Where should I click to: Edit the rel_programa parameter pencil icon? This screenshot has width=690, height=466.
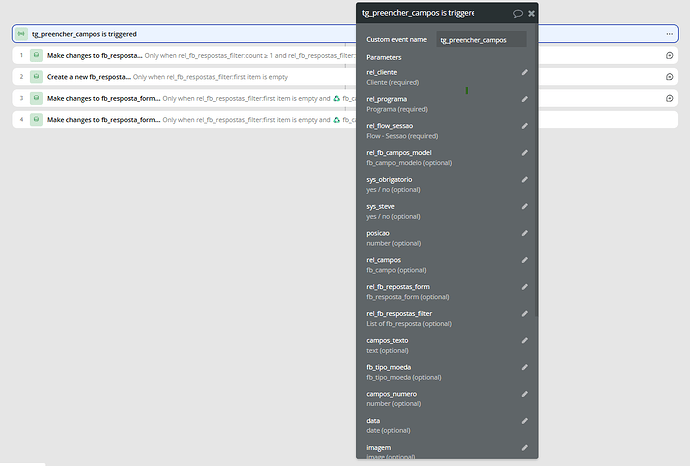525,99
